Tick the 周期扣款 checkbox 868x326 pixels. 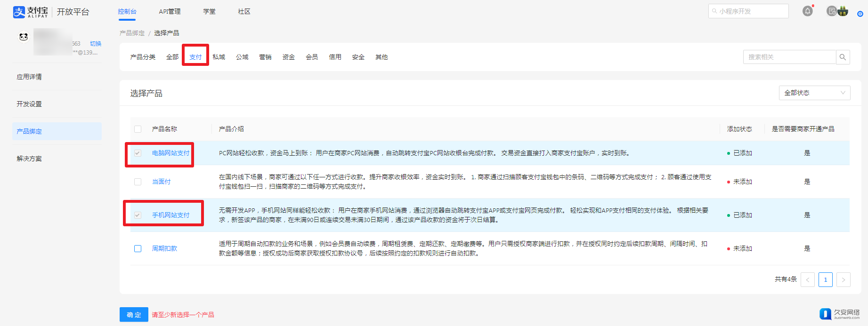tap(138, 248)
